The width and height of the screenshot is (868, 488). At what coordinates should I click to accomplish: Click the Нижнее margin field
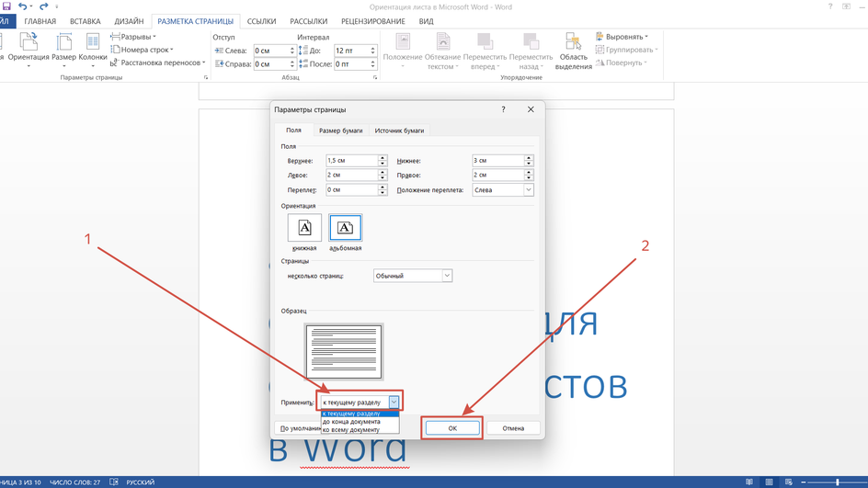(x=497, y=161)
